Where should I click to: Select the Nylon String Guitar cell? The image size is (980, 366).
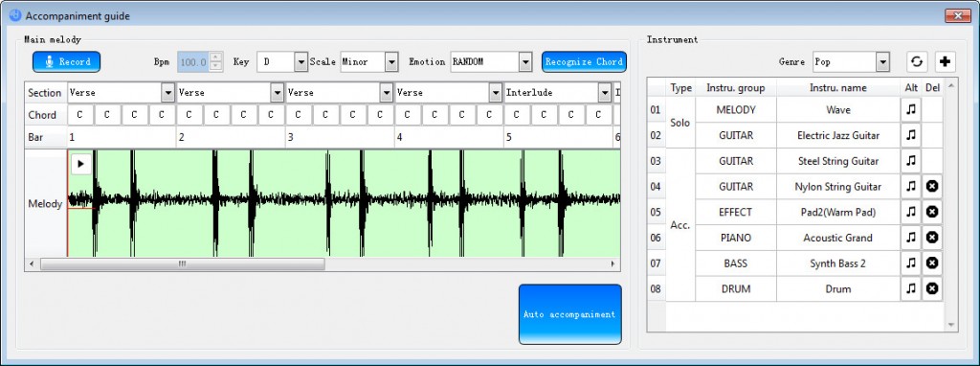coord(838,187)
